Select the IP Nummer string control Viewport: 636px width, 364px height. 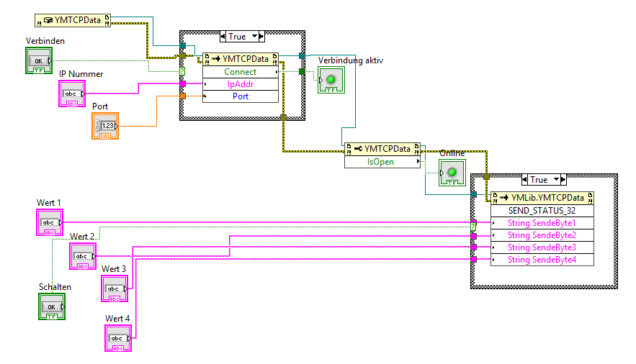[x=72, y=94]
